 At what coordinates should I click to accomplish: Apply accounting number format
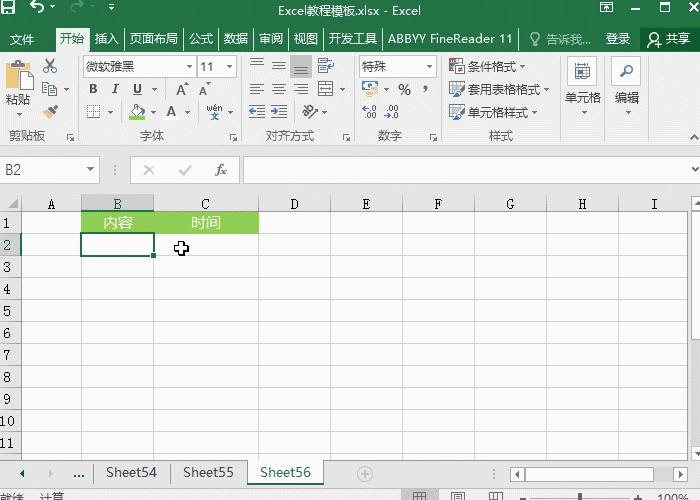point(370,89)
